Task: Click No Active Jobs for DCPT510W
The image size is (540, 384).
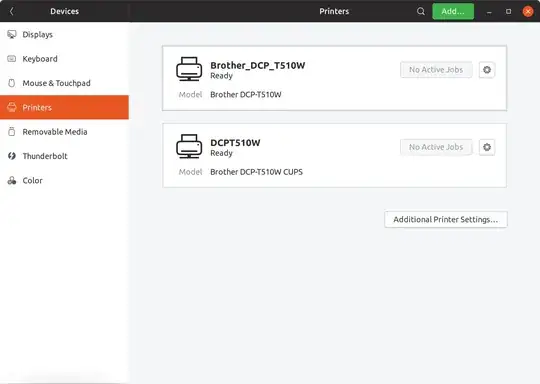Action: pyautogui.click(x=436, y=147)
